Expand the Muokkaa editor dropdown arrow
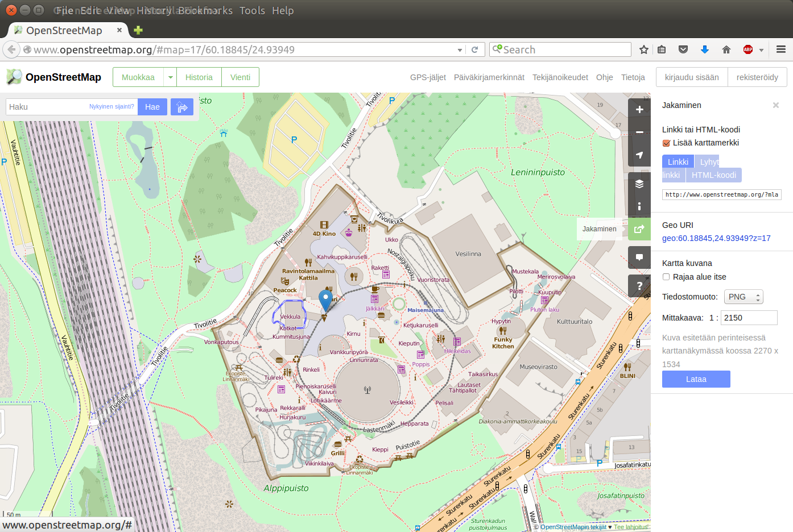The image size is (793, 532). [170, 77]
